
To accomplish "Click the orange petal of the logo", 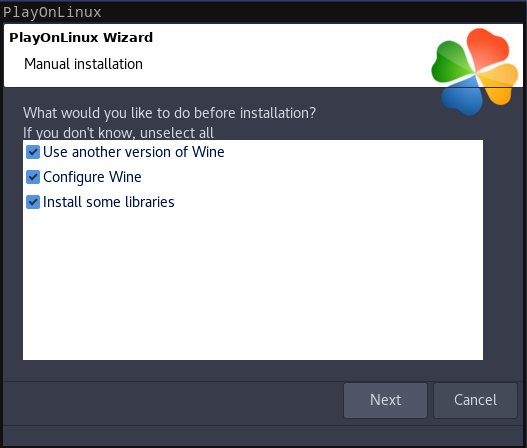I will (499, 83).
